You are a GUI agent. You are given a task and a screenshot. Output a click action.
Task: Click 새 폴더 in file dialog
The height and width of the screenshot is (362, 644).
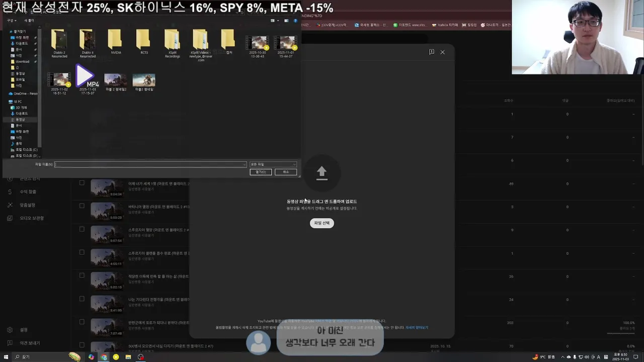(29, 21)
